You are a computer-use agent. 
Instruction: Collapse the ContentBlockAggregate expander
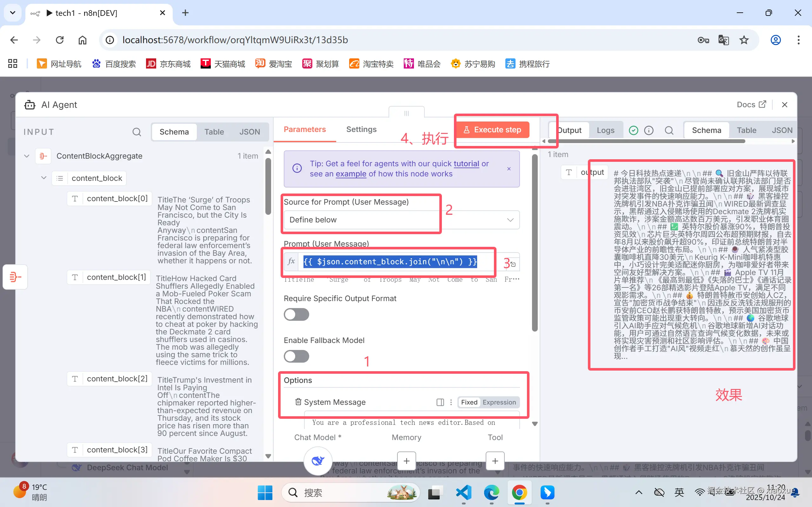tap(26, 156)
